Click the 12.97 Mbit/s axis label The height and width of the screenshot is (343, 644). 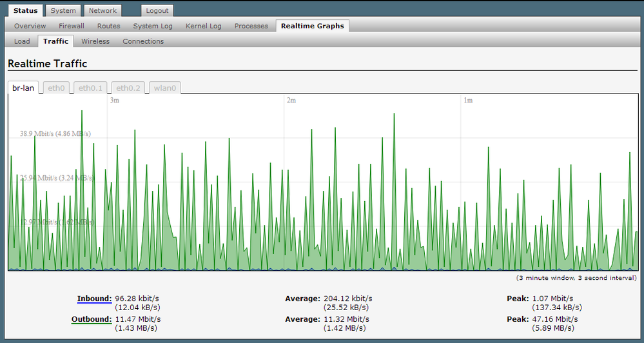click(57, 222)
